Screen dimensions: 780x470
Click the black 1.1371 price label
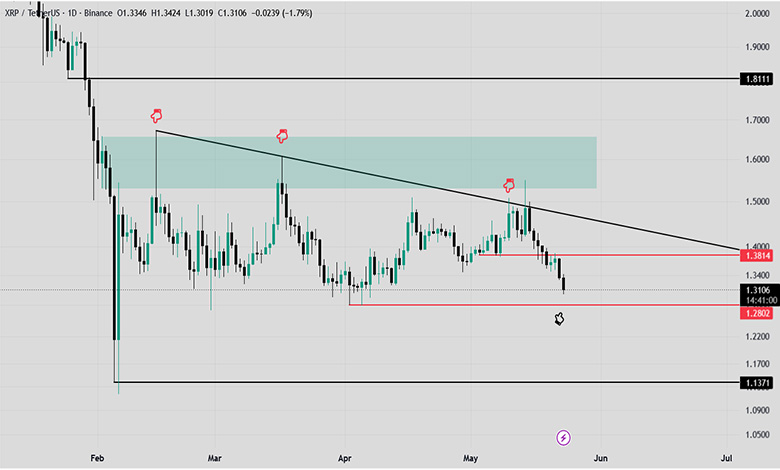point(756,382)
